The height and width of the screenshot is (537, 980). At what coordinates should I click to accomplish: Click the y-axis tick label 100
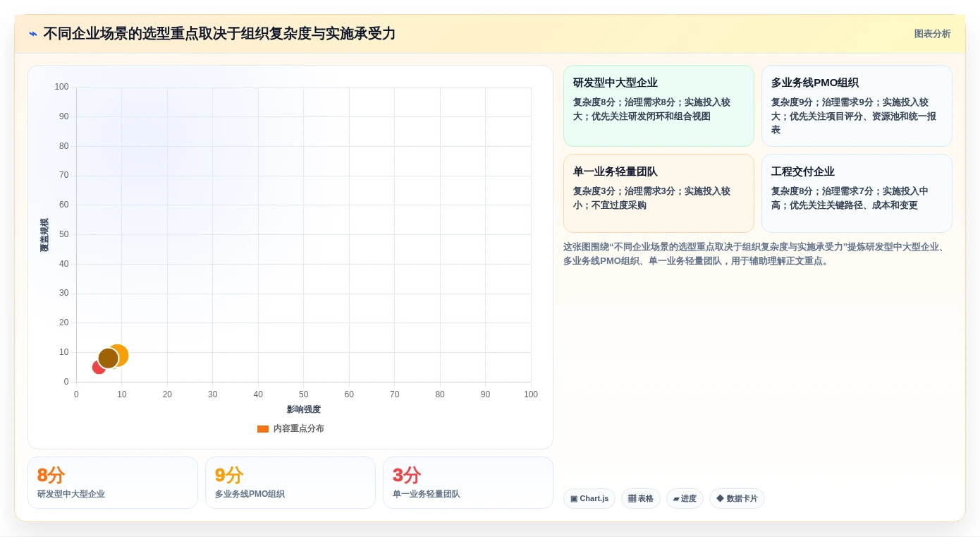click(x=62, y=87)
